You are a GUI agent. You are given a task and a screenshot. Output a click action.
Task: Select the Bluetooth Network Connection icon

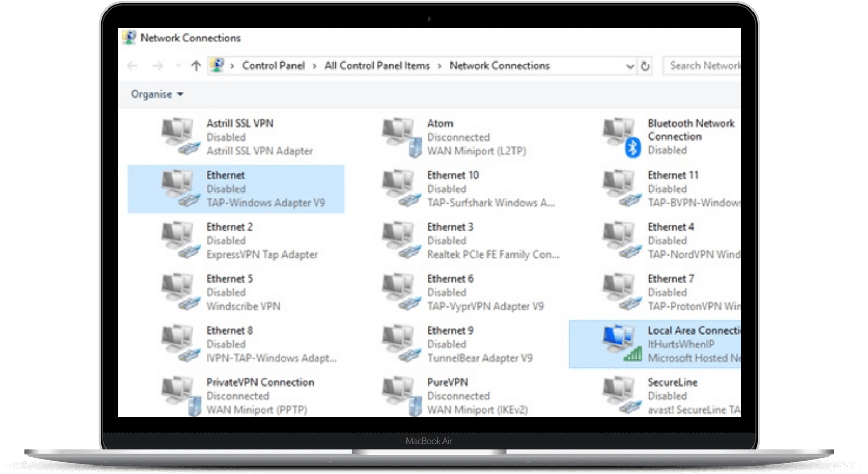[x=621, y=137]
